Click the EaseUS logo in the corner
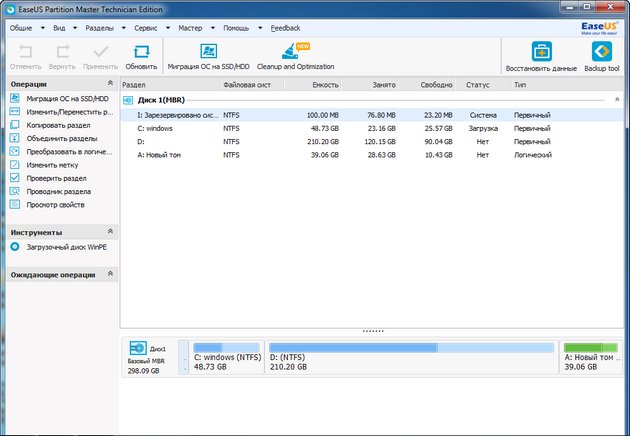Screen dimensions: 630x436 (x=599, y=28)
